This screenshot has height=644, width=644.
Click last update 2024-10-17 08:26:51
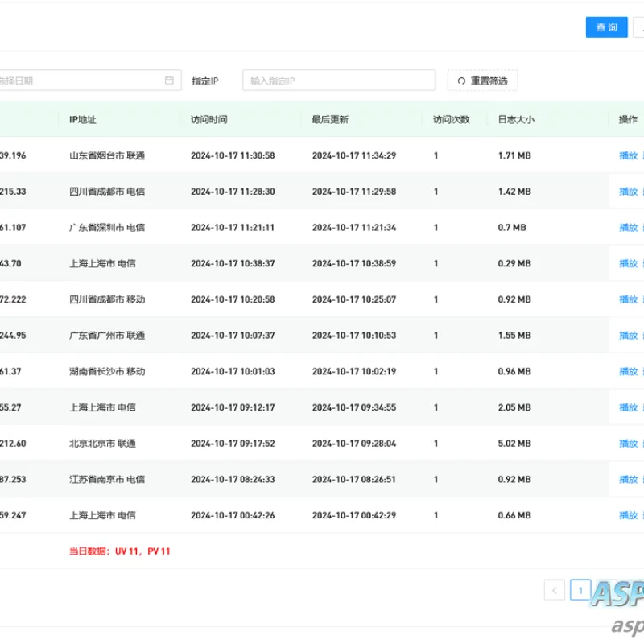354,479
